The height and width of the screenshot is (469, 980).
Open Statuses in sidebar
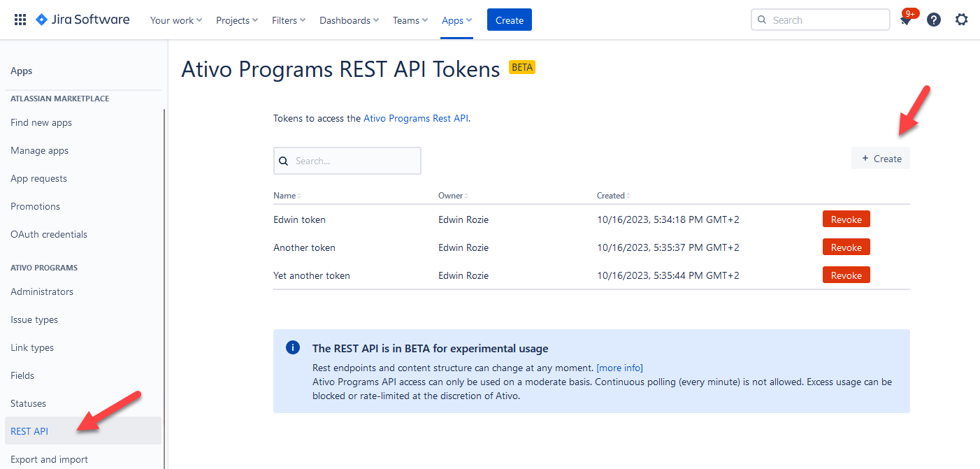click(29, 403)
